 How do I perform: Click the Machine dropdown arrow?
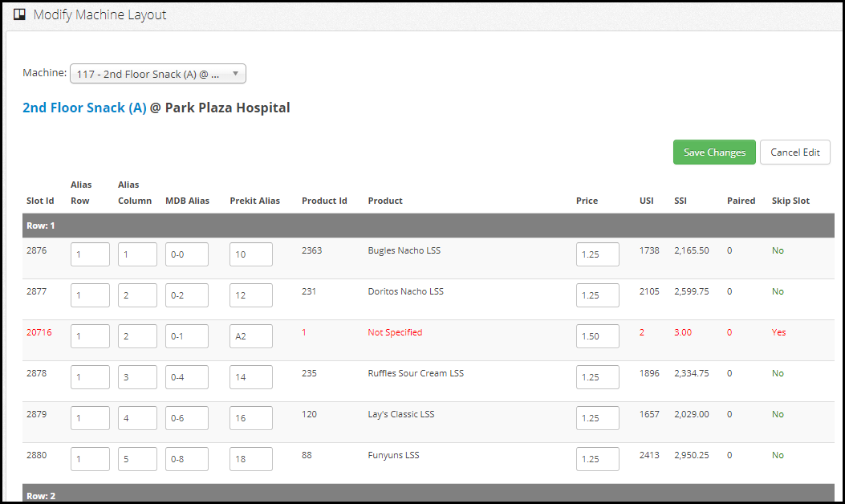tap(235, 73)
